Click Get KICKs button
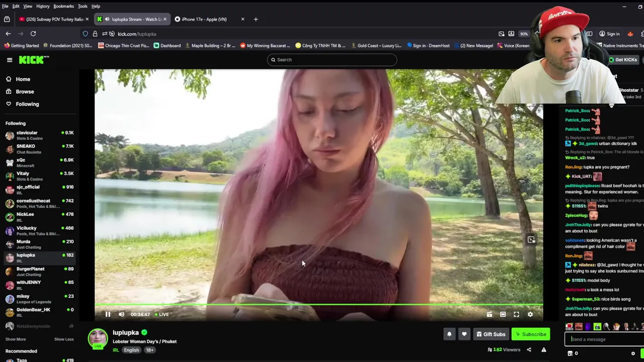 click(x=623, y=60)
